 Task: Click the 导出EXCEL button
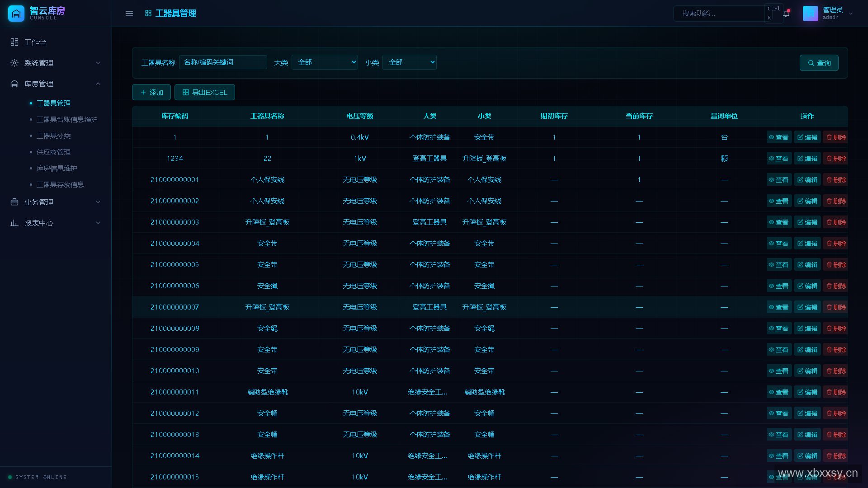pyautogui.click(x=205, y=92)
